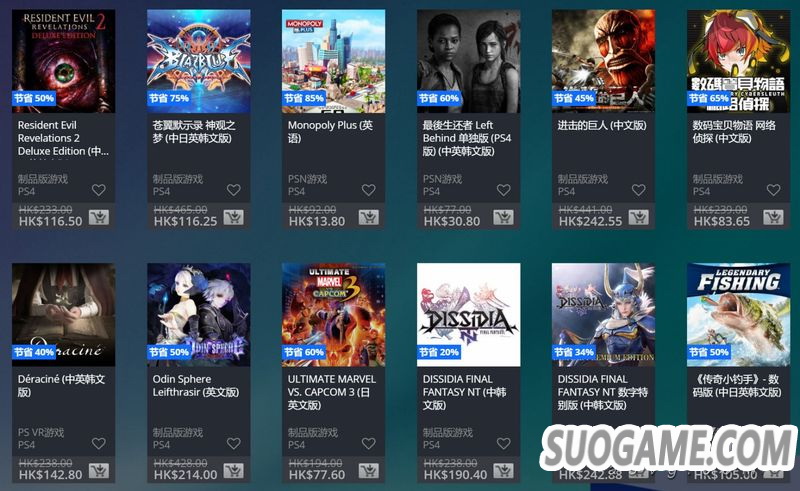Toggle wishlist heart for Resident Evil Revelations 2
800x491 pixels.
[98, 190]
